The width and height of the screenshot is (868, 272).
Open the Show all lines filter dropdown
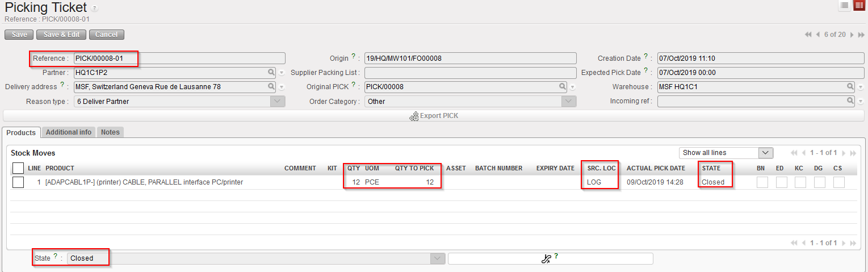point(766,153)
